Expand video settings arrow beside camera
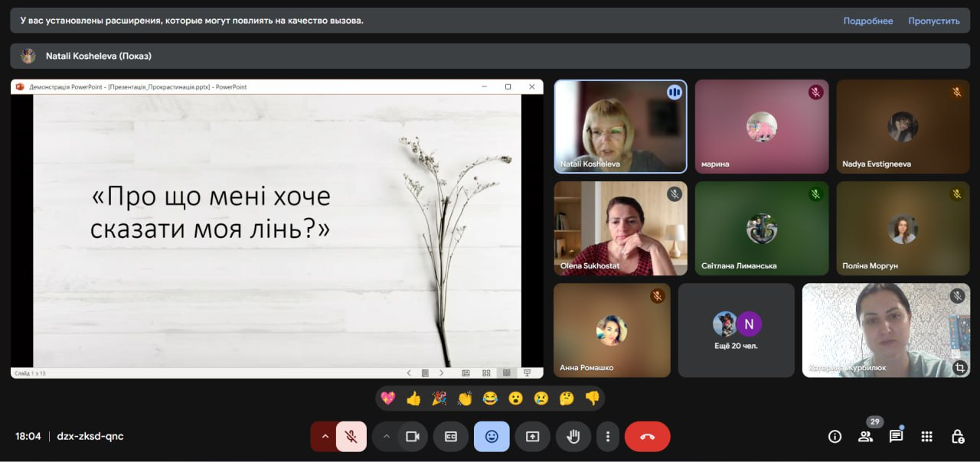980x462 pixels. tap(387, 437)
